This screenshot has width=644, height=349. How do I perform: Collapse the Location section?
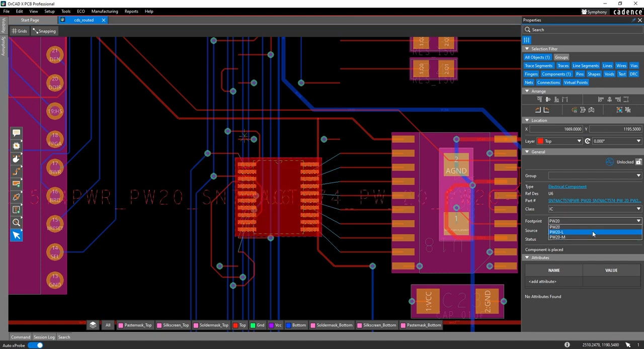[x=527, y=120]
